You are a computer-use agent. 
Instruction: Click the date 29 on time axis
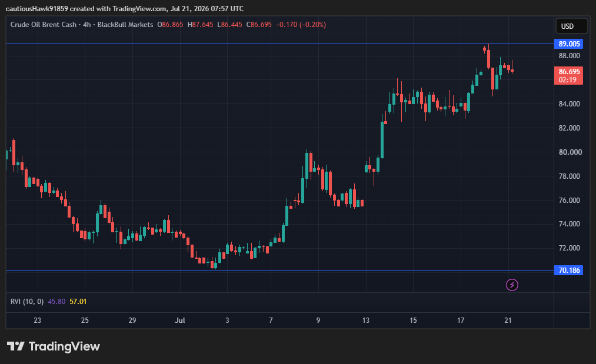[132, 320]
